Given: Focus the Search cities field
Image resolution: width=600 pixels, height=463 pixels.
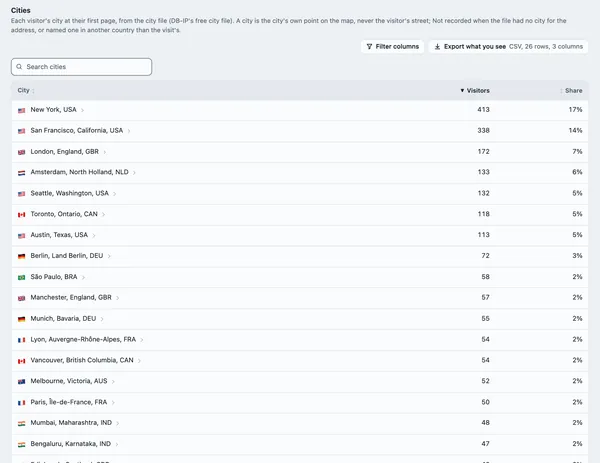Looking at the screenshot, I should 82,67.
